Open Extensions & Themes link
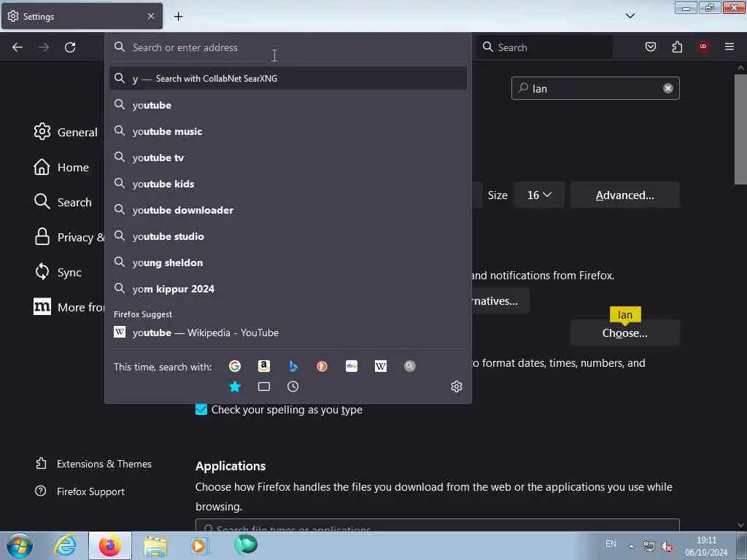The width and height of the screenshot is (747, 560). pyautogui.click(x=93, y=463)
